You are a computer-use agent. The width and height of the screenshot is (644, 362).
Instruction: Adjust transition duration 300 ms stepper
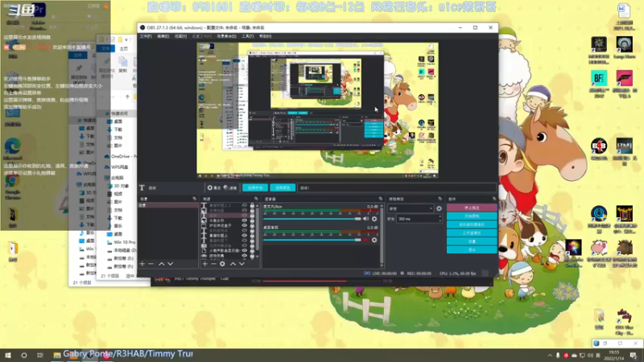[440, 219]
